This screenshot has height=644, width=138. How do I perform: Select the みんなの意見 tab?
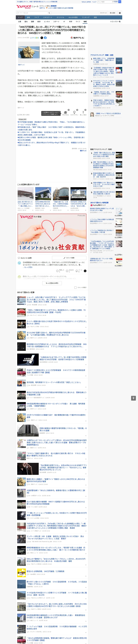73,17
